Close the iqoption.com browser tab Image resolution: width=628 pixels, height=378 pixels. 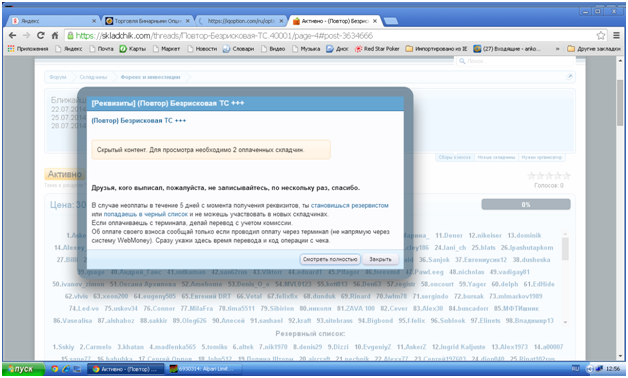coord(281,21)
